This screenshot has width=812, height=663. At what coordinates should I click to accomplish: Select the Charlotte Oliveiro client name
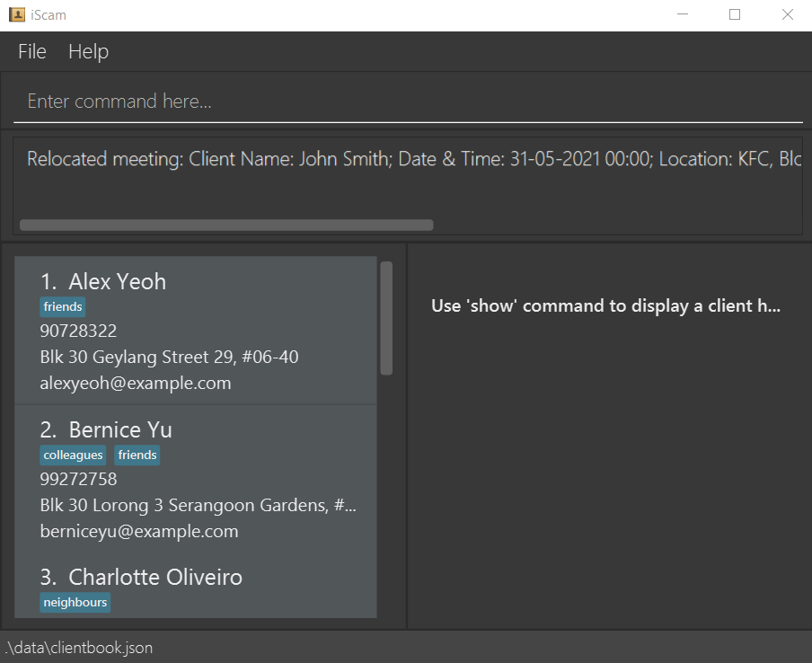(155, 578)
